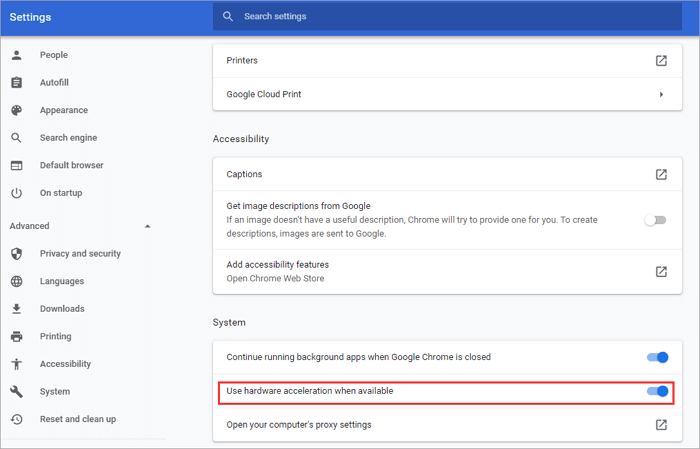Enable image descriptions from Google toggle
The image size is (700, 449).
(x=655, y=220)
